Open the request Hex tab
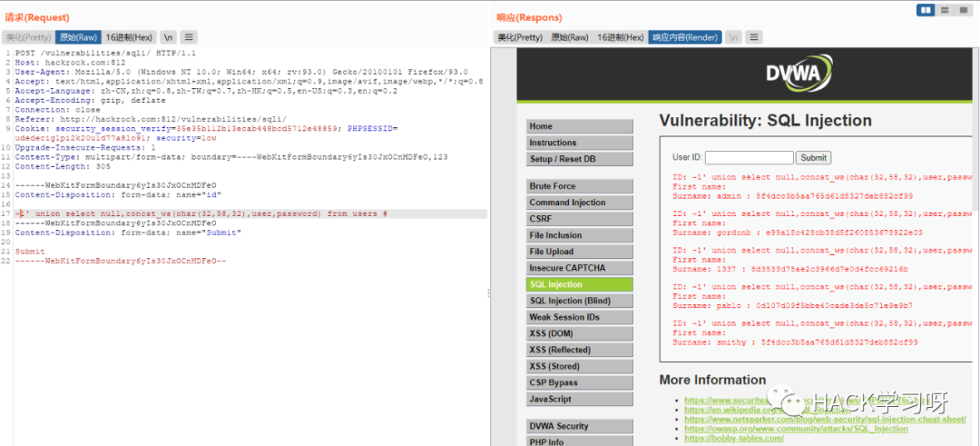The image size is (980, 446). (129, 37)
